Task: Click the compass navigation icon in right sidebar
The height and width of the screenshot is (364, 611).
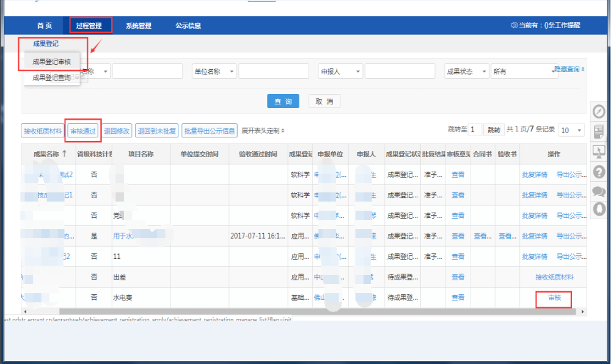Action: coord(599,112)
